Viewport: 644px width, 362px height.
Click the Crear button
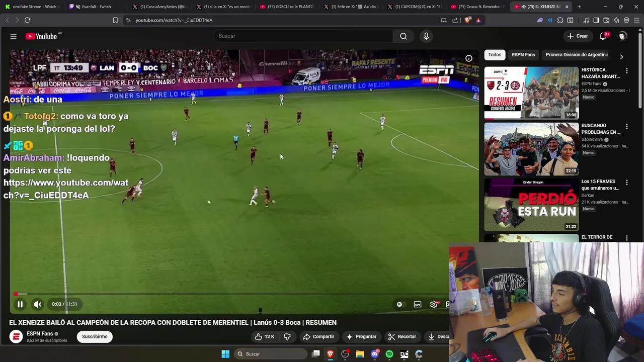click(x=578, y=36)
